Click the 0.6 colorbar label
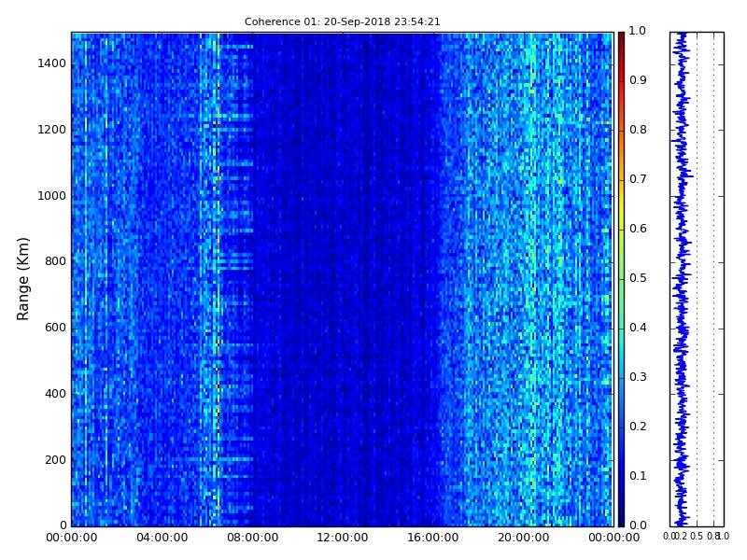The image size is (747, 560). (x=638, y=229)
